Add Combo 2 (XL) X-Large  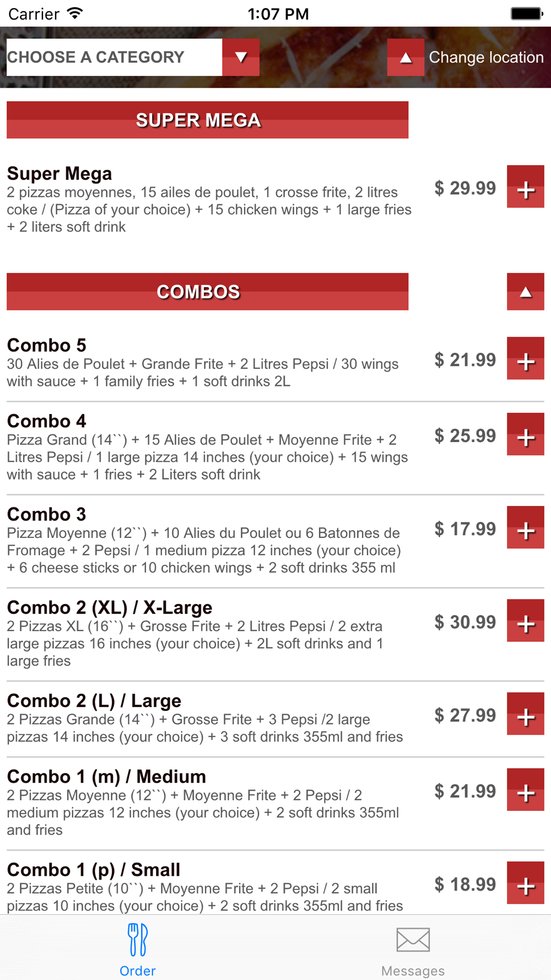coord(526,621)
